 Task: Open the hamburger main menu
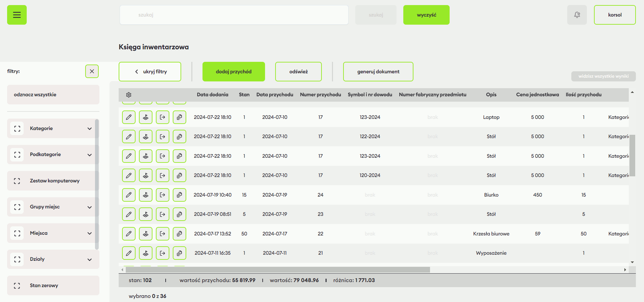tap(17, 15)
